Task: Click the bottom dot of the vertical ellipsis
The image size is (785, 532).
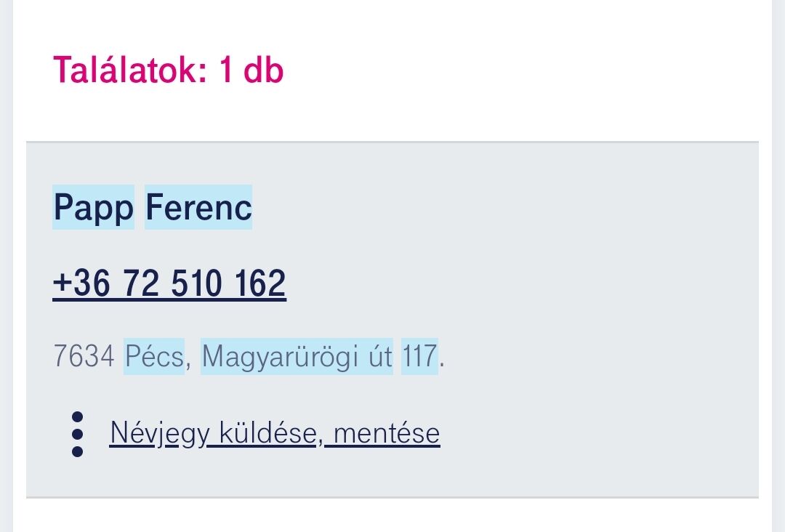Action: (77, 451)
